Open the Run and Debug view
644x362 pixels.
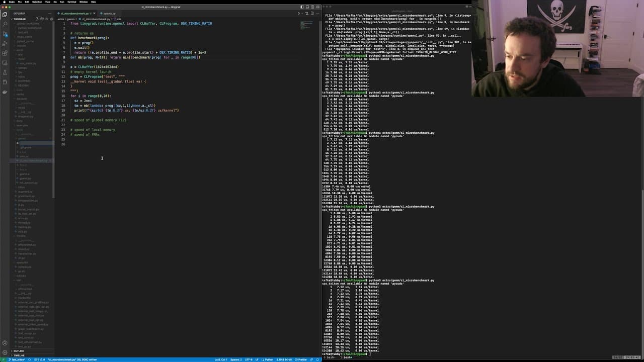(x=5, y=43)
